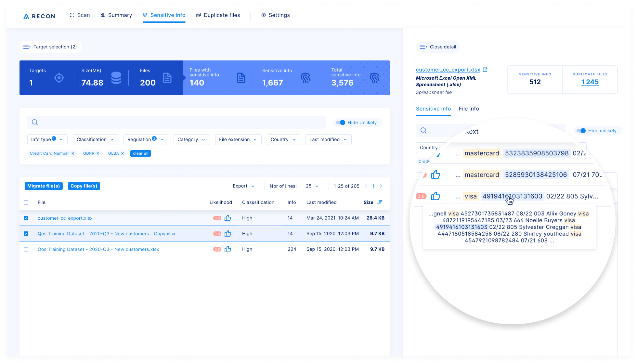The image size is (637, 364).
Task: Toggle the Hide Unlikely switch in filters
Action: click(x=341, y=123)
